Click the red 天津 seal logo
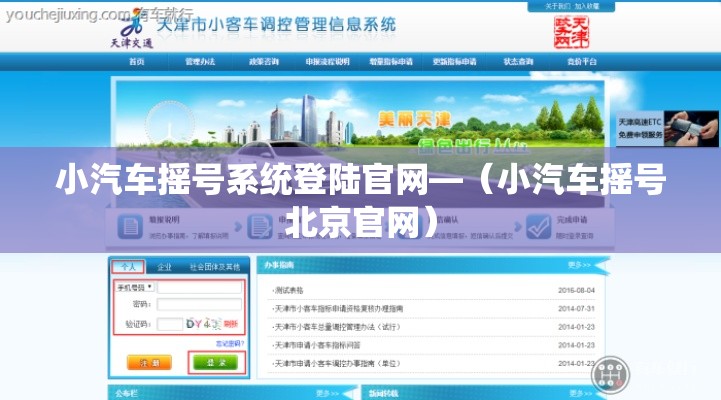 pyautogui.click(x=571, y=32)
